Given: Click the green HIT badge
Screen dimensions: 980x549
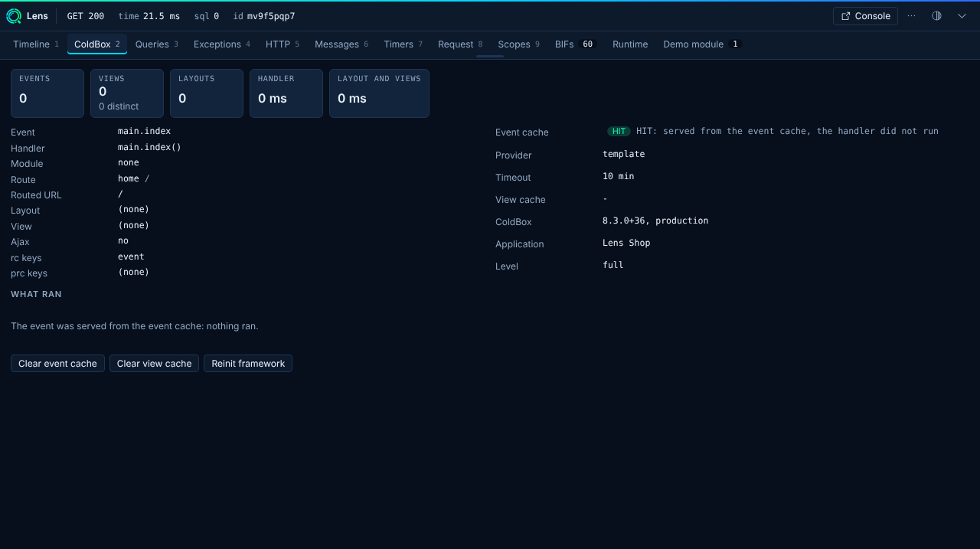Looking at the screenshot, I should pyautogui.click(x=619, y=132).
